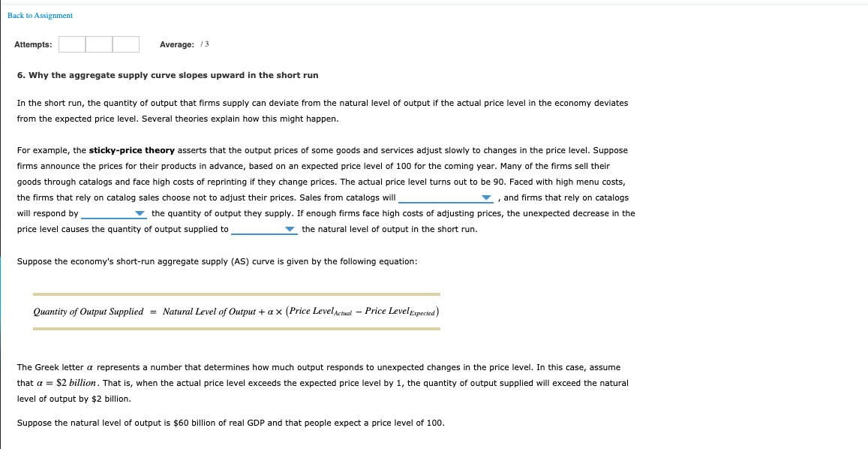Click the Attempts label
Image resolution: width=868 pixels, height=449 pixels.
pyautogui.click(x=33, y=44)
